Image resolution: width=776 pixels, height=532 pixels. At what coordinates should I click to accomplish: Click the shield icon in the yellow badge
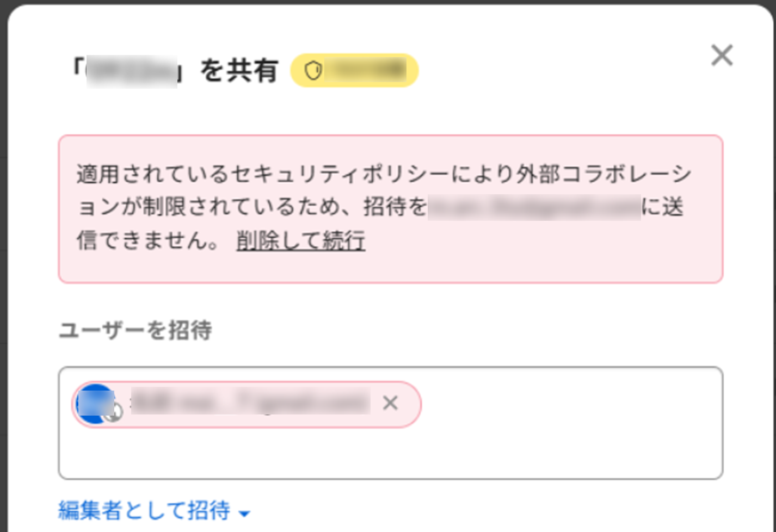313,71
